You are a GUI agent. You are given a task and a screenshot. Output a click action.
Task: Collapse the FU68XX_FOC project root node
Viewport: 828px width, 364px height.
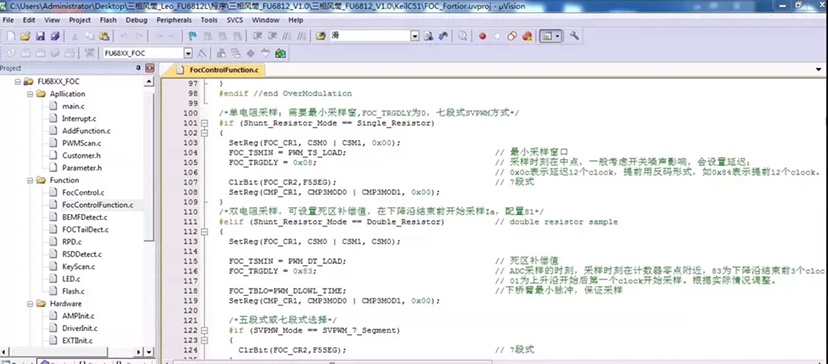(x=17, y=82)
